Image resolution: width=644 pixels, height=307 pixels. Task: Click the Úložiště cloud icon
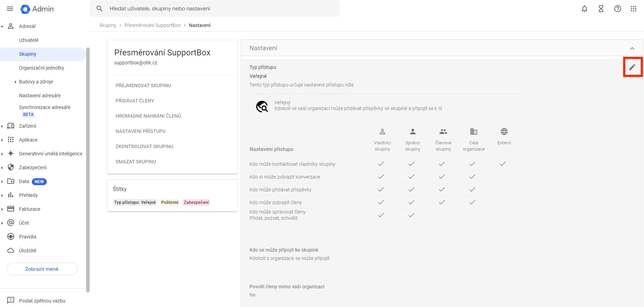point(11,251)
